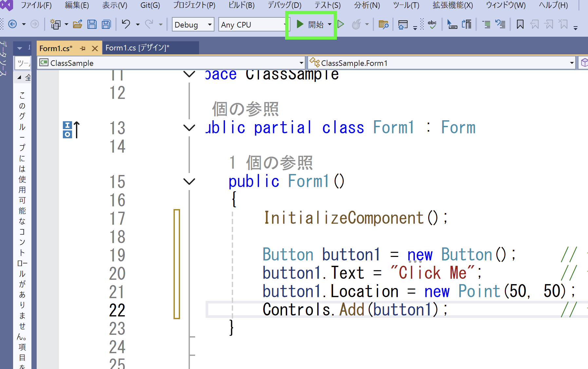Click the inheritance margin icon on line 13
The width and height of the screenshot is (588, 369).
[71, 129]
